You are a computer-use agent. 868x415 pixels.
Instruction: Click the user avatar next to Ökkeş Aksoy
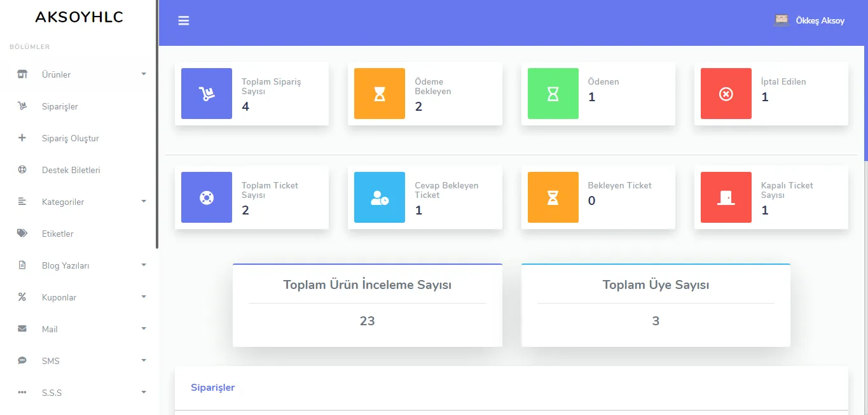tap(782, 20)
